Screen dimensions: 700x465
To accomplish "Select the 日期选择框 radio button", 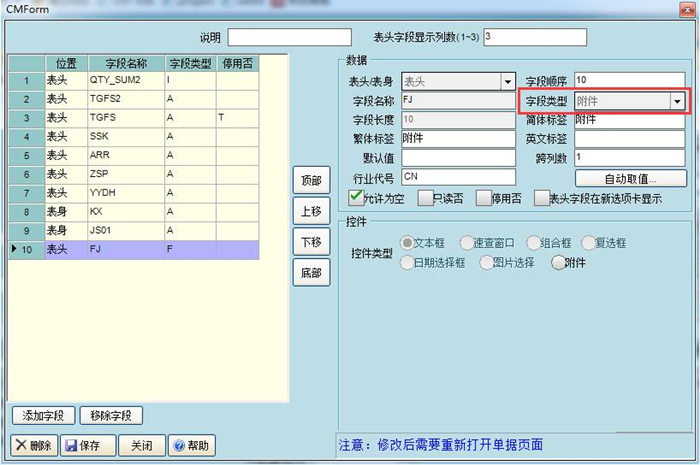I will pyautogui.click(x=407, y=262).
